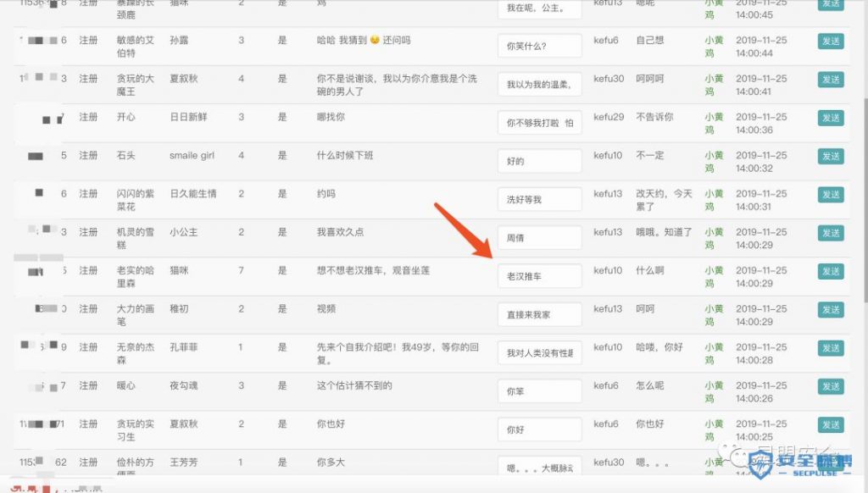Image resolution: width=868 pixels, height=493 pixels.
Task: Click message 这个估计猜不到的
Action: point(354,385)
